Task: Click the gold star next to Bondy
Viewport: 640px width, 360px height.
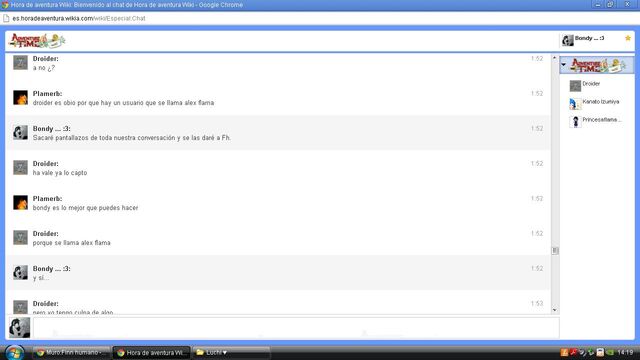Action: coord(628,38)
